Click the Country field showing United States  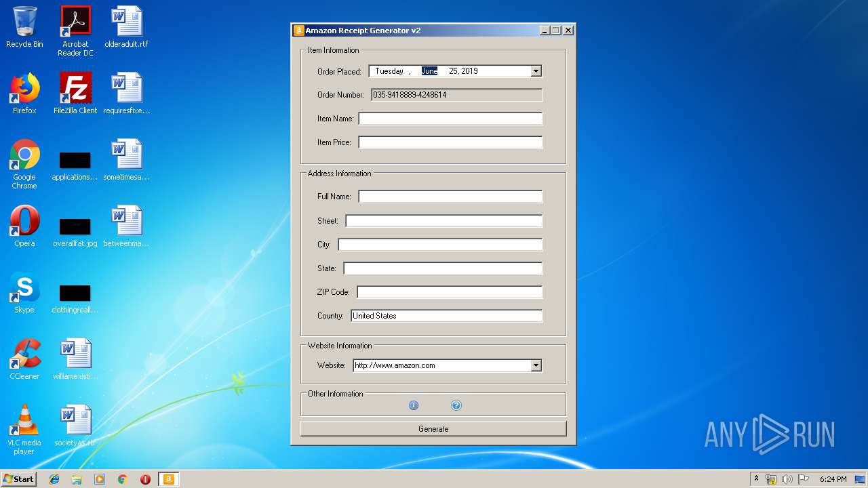(447, 316)
